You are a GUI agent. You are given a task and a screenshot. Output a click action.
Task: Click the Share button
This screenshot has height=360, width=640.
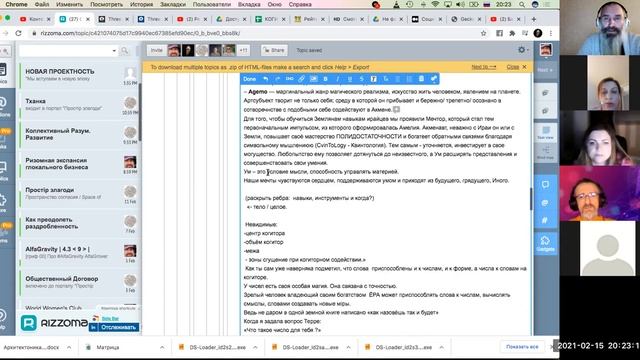274,50
